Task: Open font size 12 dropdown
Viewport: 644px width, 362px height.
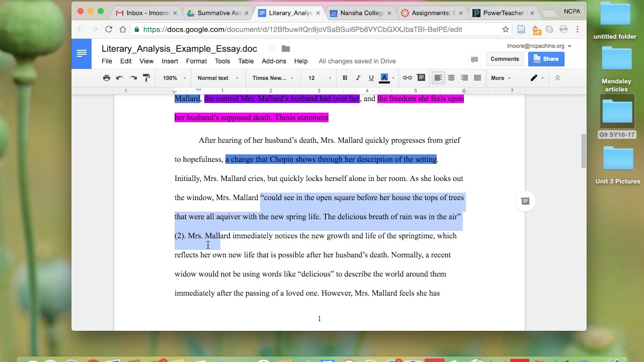Action: pos(319,78)
